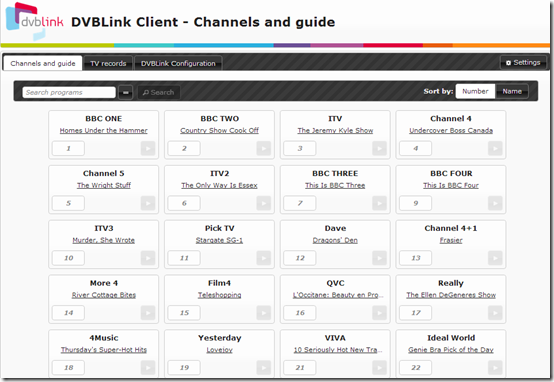Play the Pick TV channel
The width and height of the screenshot is (554, 382).
coord(264,258)
